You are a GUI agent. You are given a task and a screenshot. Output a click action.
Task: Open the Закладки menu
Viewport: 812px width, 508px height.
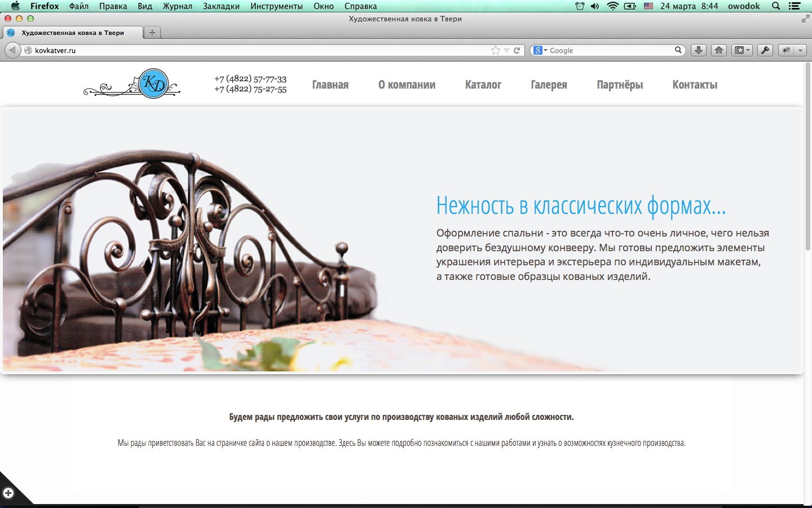[221, 6]
